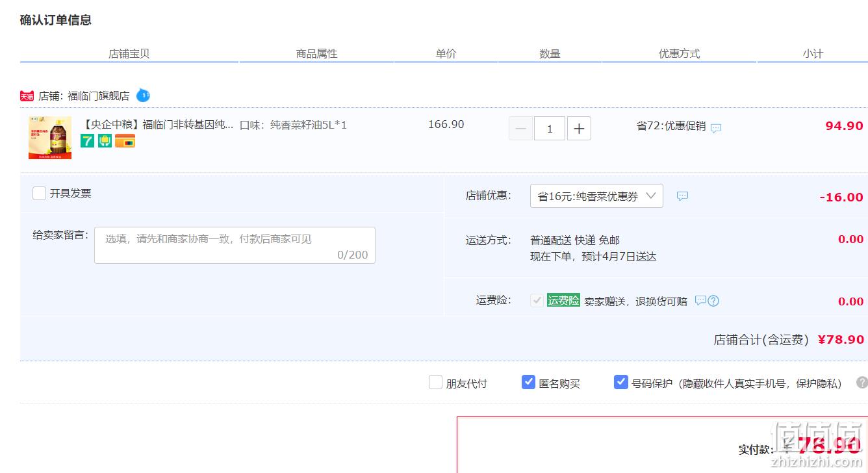
Task: Click the unit price 166.90
Action: 446,124
